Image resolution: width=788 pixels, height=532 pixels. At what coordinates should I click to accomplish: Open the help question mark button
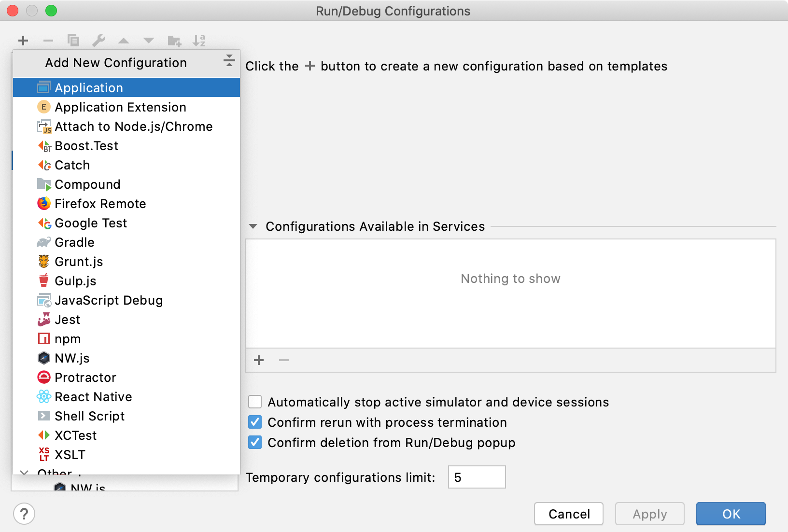click(x=24, y=514)
